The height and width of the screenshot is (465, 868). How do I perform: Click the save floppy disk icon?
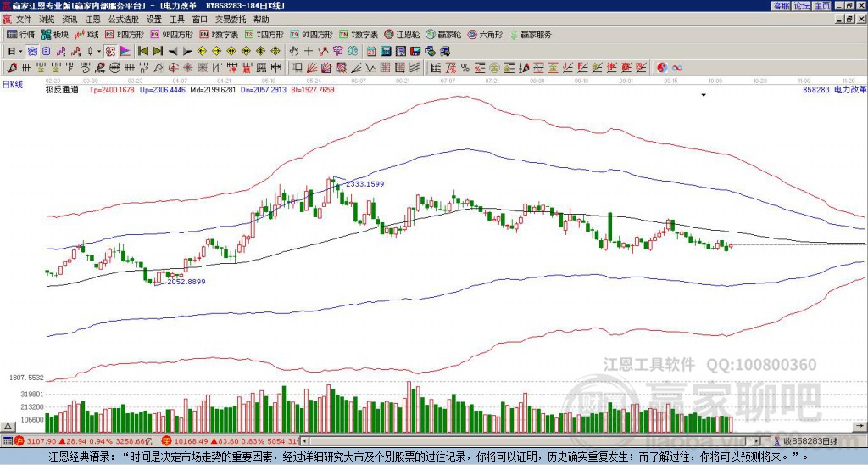(x=415, y=51)
